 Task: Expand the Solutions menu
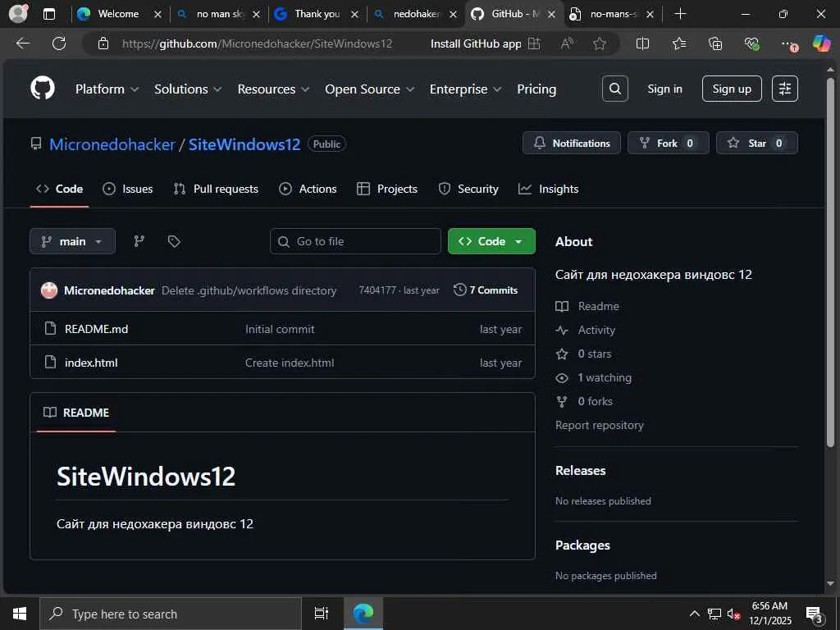point(188,89)
